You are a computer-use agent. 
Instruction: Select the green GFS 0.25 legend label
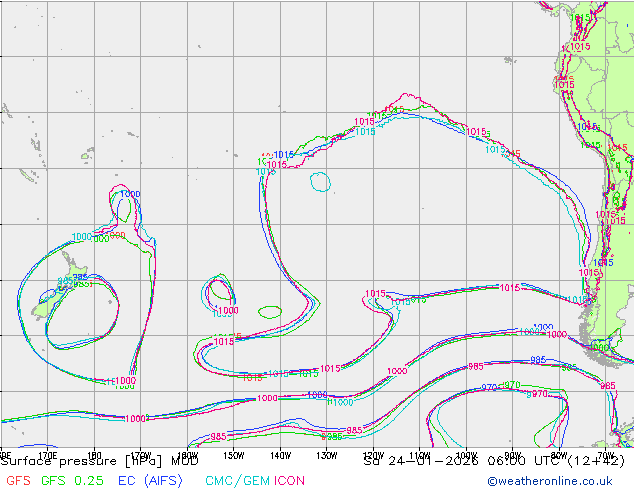coord(72,480)
